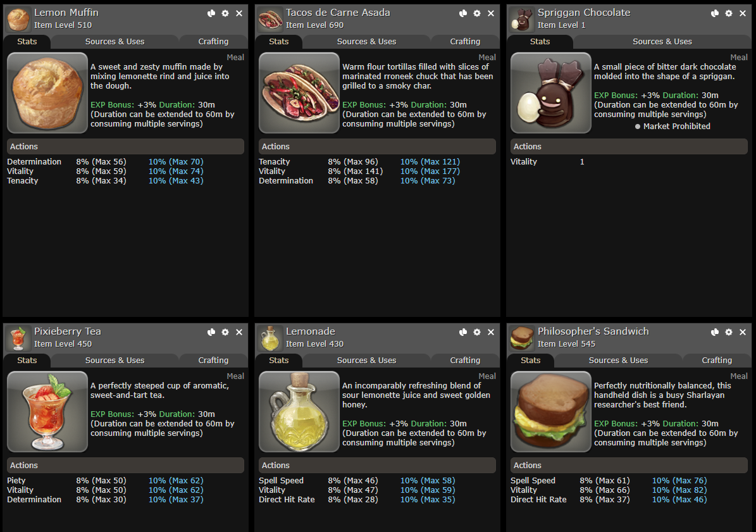Select Stats tab on Lemon Muffin panel
The height and width of the screenshot is (532, 756).
coord(27,42)
